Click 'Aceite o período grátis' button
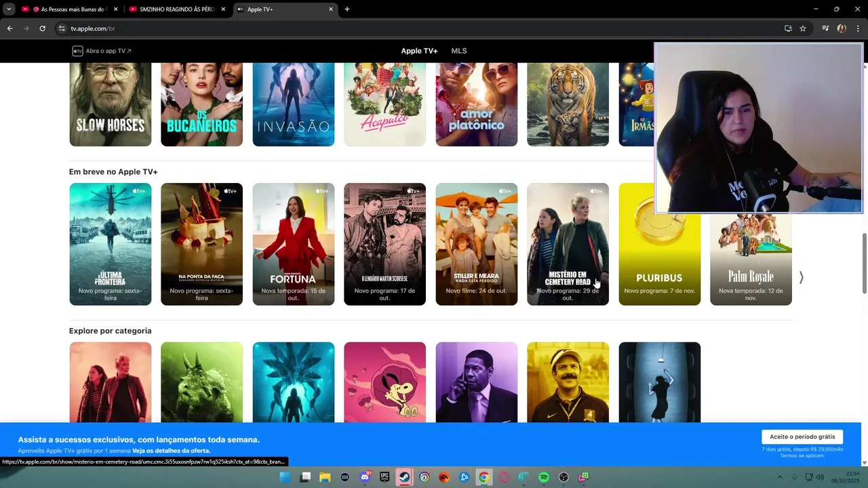The image size is (868, 488). pyautogui.click(x=802, y=437)
